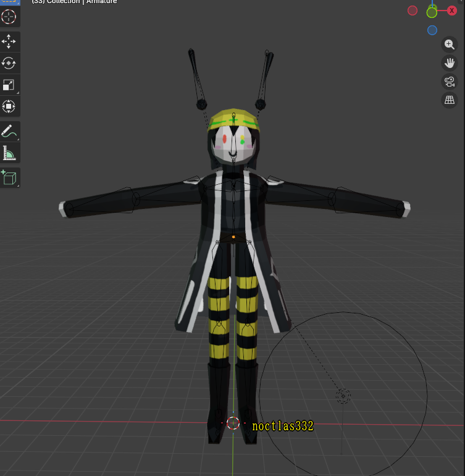Viewport: 465px width, 476px height.
Task: Select the Annotate pencil tool
Action: (9, 131)
